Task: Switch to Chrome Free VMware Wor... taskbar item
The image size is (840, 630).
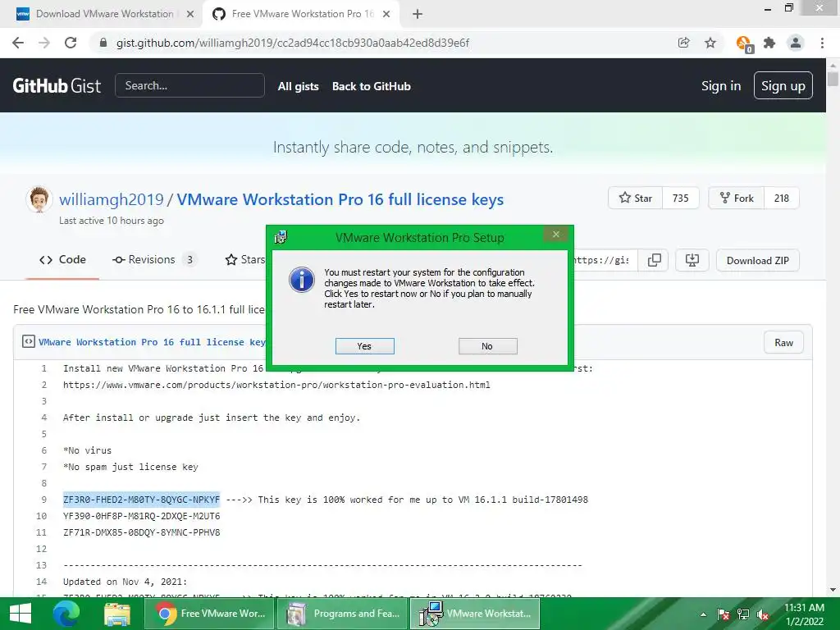Action: pyautogui.click(x=209, y=614)
